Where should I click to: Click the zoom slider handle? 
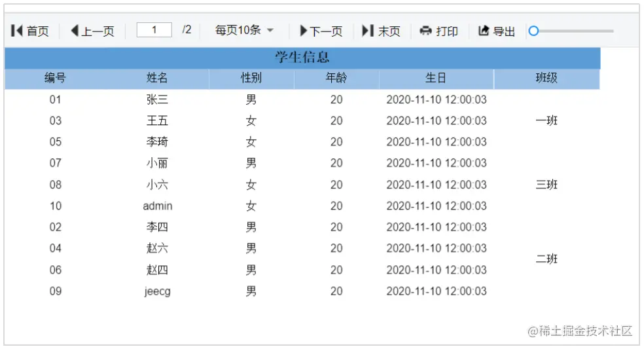533,31
